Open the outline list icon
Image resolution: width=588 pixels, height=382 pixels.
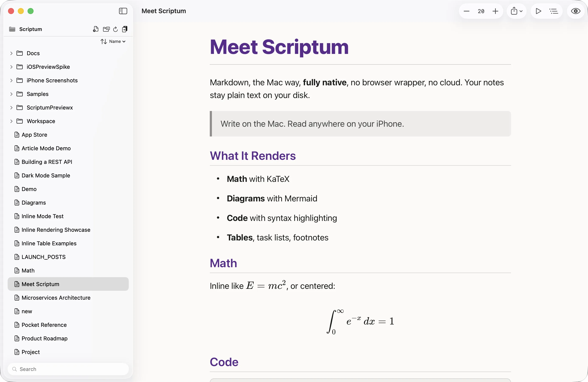554,11
